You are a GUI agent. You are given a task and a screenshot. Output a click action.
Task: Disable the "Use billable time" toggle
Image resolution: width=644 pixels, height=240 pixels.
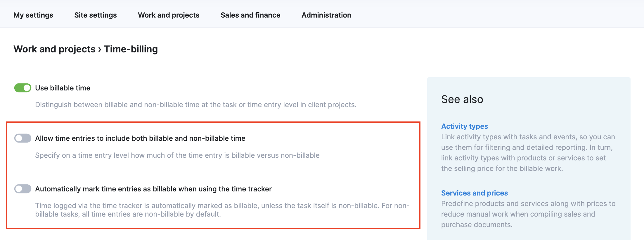coord(23,88)
